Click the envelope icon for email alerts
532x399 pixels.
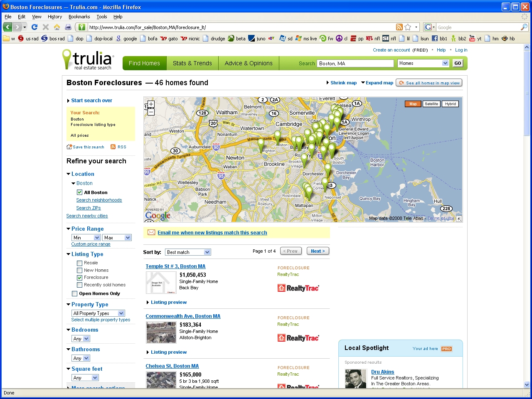(151, 232)
